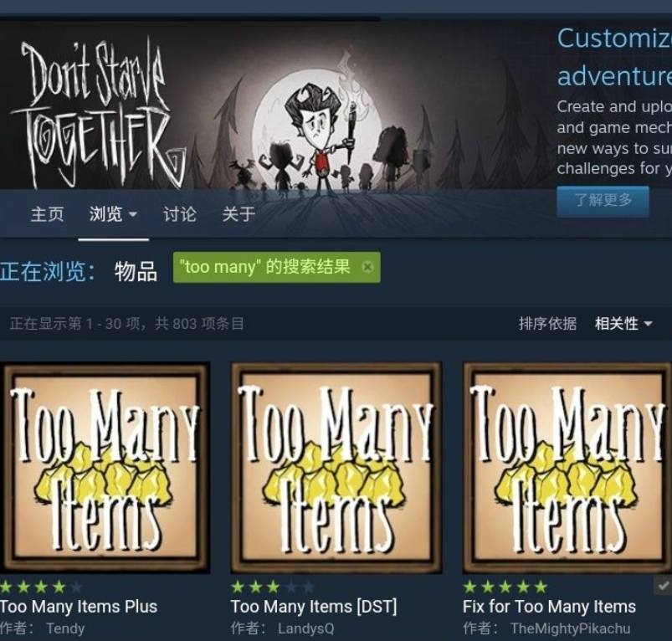Click the star rating of Too Many Items Plus
Screen dimensions: 672x641
click(x=41, y=587)
